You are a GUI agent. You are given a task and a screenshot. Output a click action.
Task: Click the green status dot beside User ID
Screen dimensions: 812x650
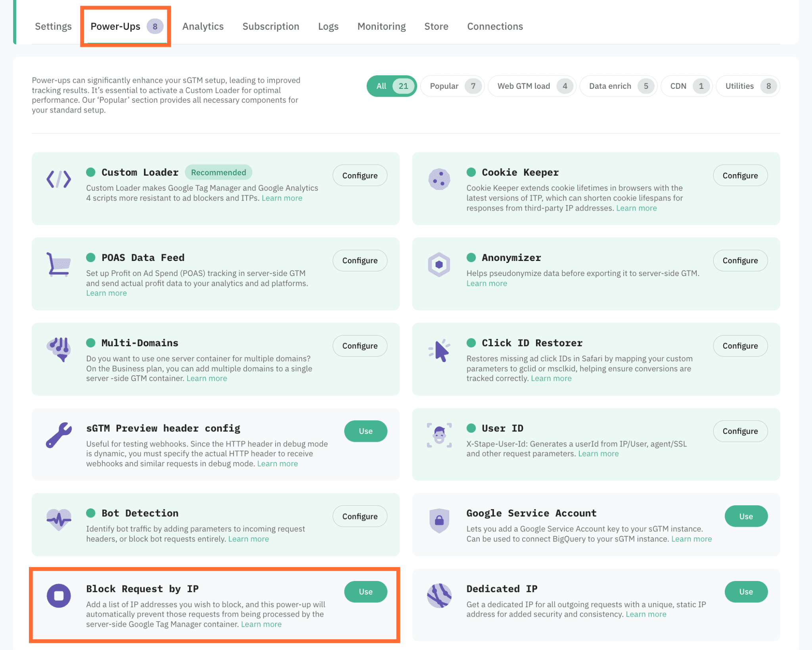471,428
